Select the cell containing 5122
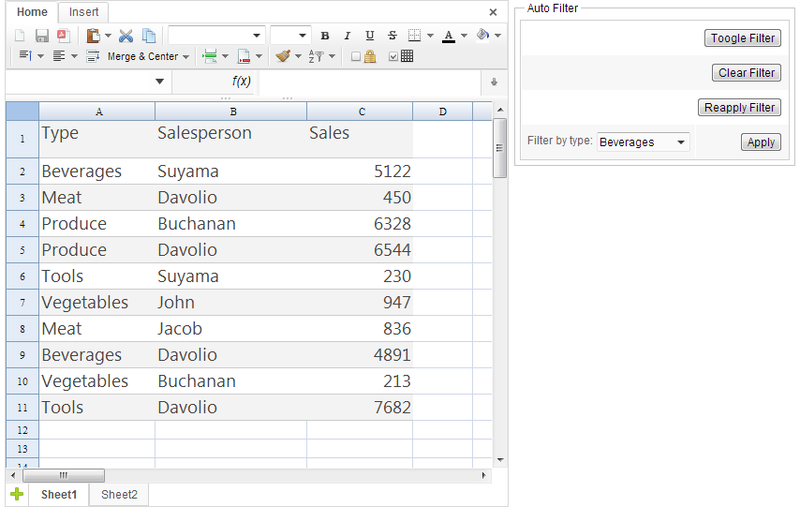 [360, 171]
